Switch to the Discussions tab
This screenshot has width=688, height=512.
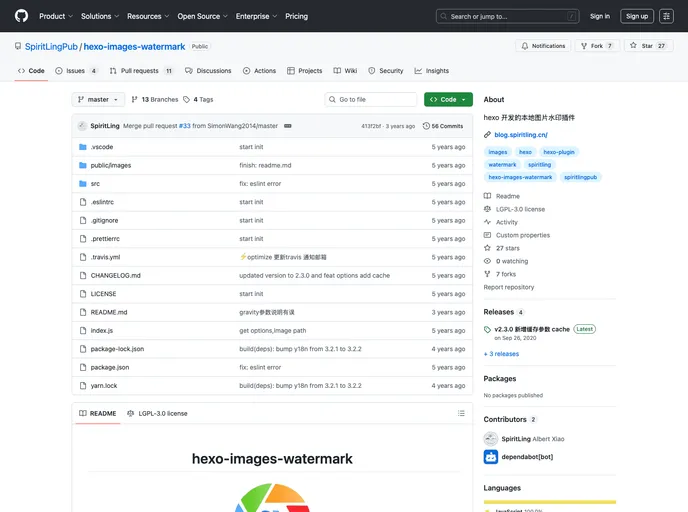pos(208,71)
